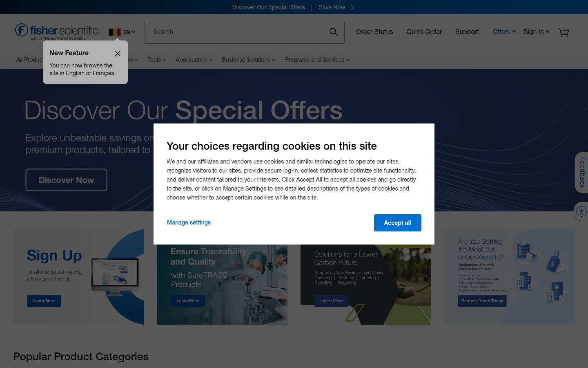588x368 pixels.
Task: Click Discover Our Special Offers banner link
Action: (x=269, y=7)
